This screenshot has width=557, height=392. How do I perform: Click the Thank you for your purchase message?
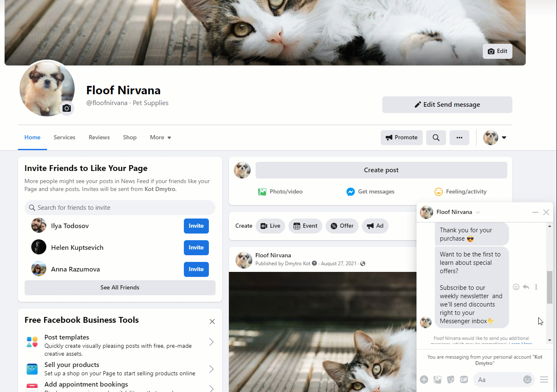pyautogui.click(x=472, y=234)
